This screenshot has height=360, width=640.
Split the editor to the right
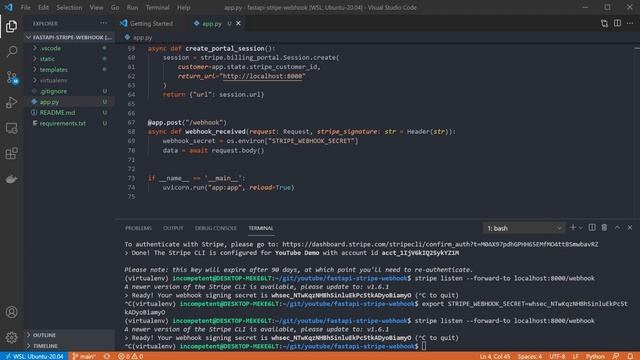617,24
